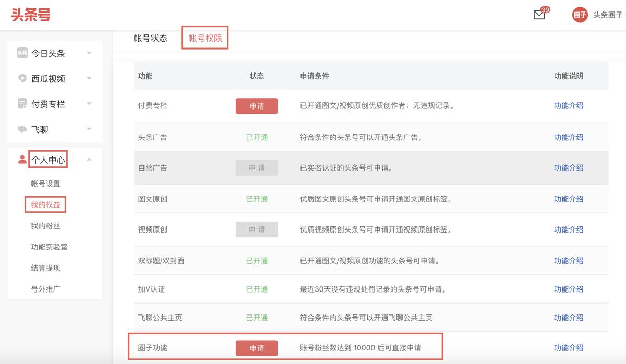Collapse the 个人中心 section chevron
The height and width of the screenshot is (364, 626).
(x=89, y=159)
